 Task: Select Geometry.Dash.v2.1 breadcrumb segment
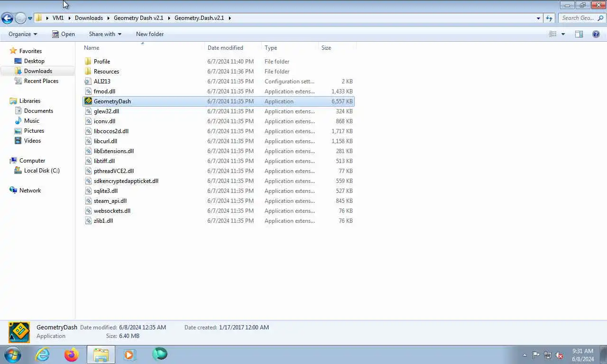199,18
